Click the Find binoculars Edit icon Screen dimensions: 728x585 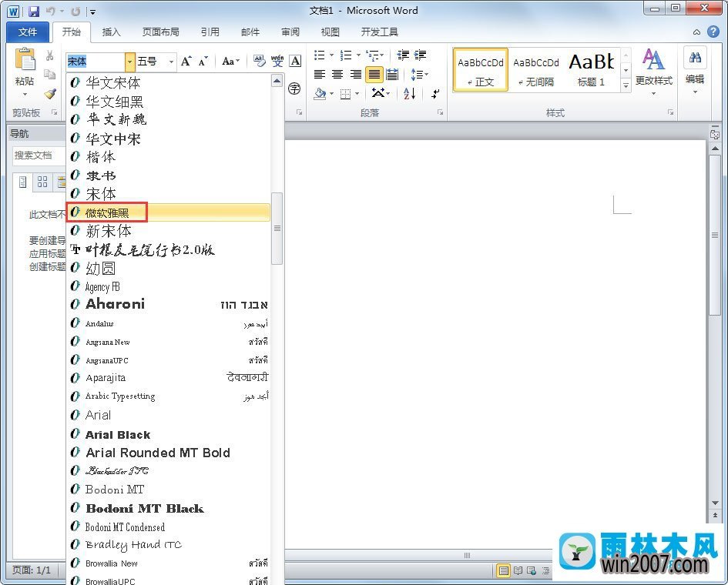pos(695,58)
